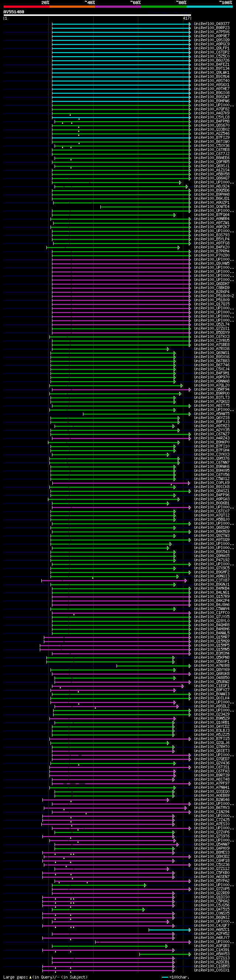Click hit label UniRef100_C3YKX3
The image size is (236, 980).
[x=212, y=454]
